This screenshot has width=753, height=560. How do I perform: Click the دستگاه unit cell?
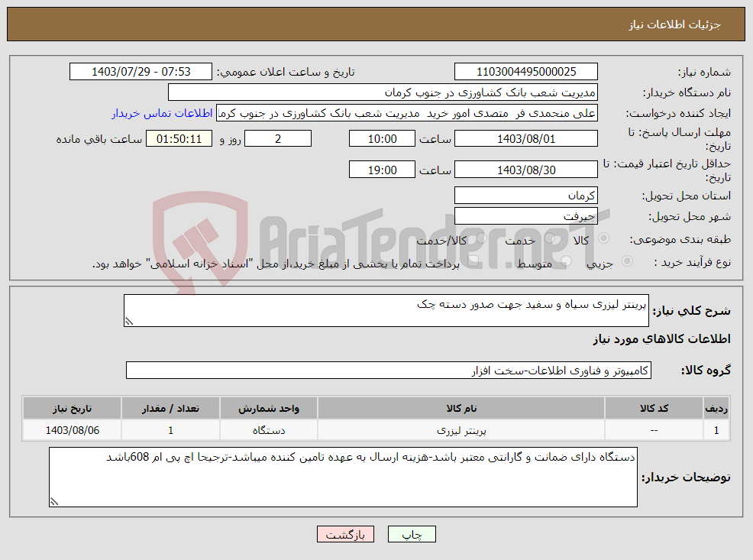click(269, 430)
